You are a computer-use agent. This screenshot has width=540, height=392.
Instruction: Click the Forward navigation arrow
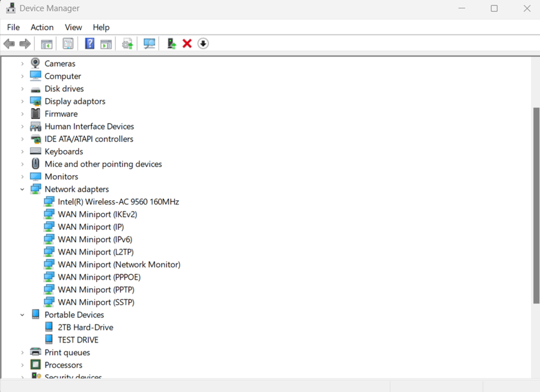[x=25, y=44]
